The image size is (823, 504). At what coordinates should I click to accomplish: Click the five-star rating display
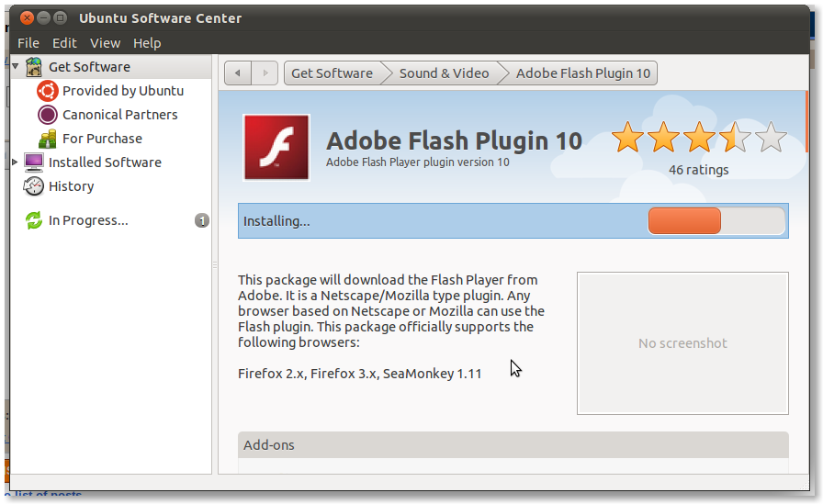pos(699,138)
